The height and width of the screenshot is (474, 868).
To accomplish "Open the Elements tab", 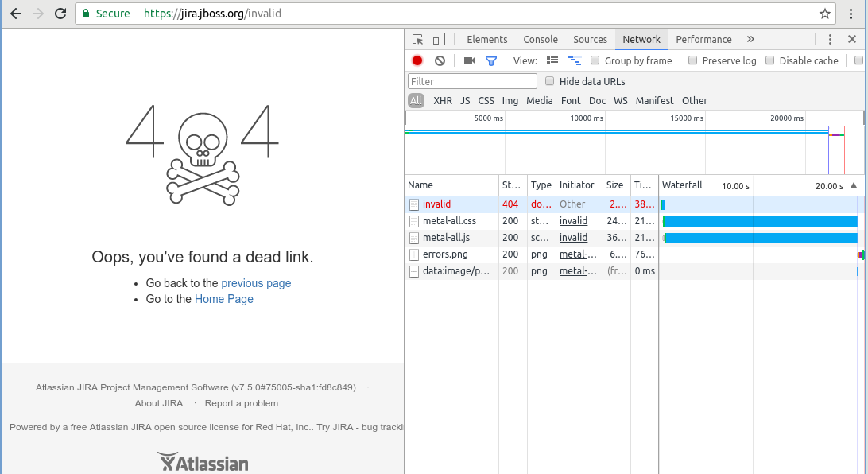I will (487, 39).
